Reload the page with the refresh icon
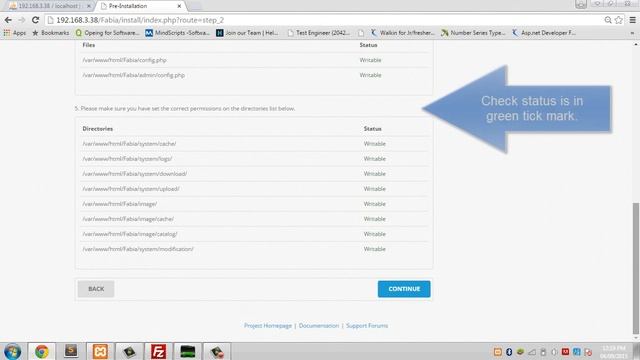 click(36, 20)
